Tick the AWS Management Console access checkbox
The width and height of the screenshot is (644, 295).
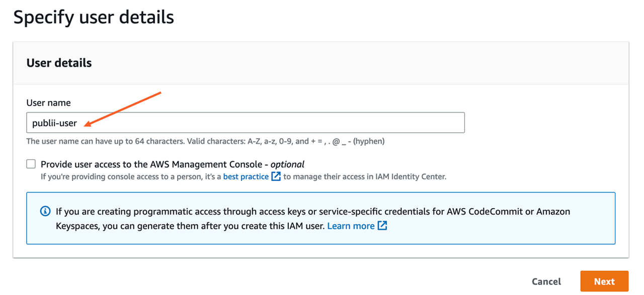click(x=31, y=164)
